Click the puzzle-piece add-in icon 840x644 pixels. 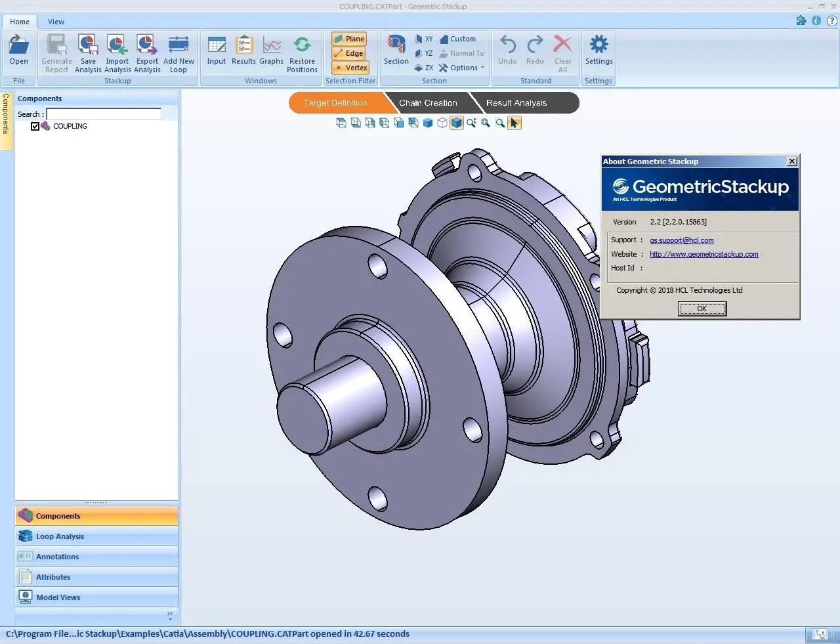pyautogui.click(x=801, y=20)
